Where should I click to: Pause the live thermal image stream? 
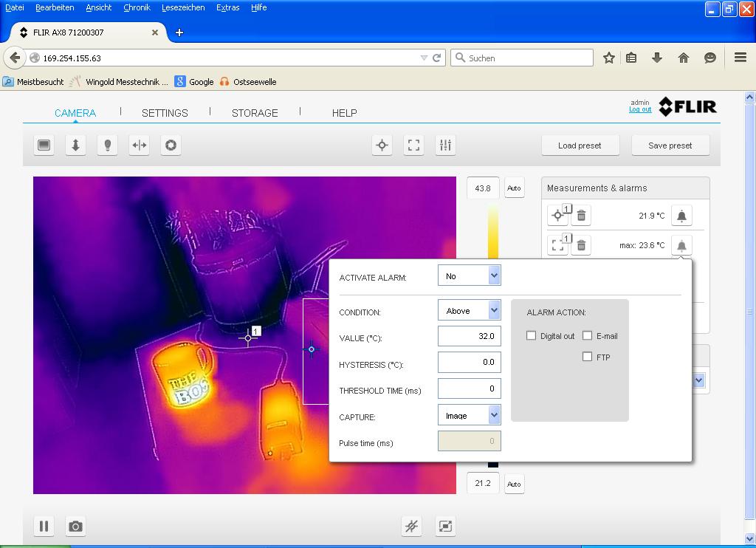[44, 527]
